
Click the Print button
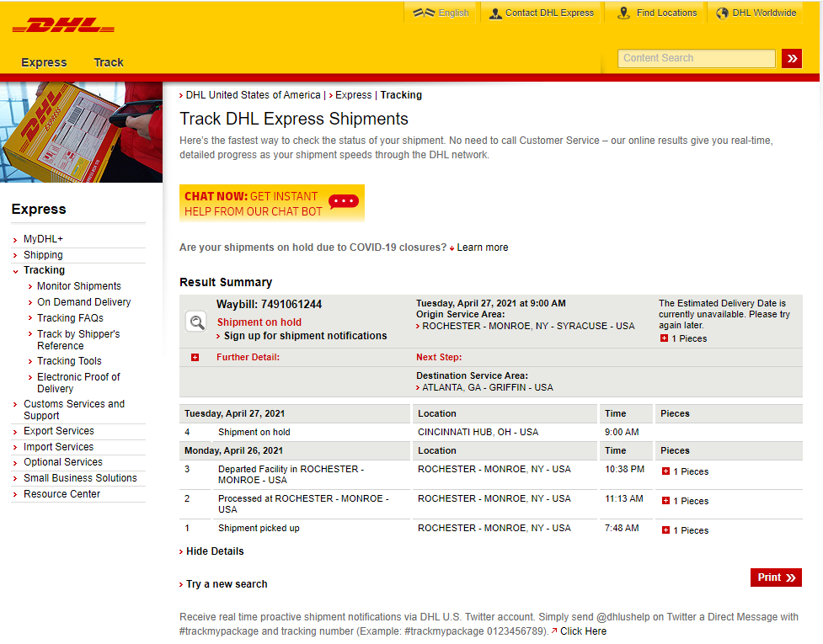[775, 577]
